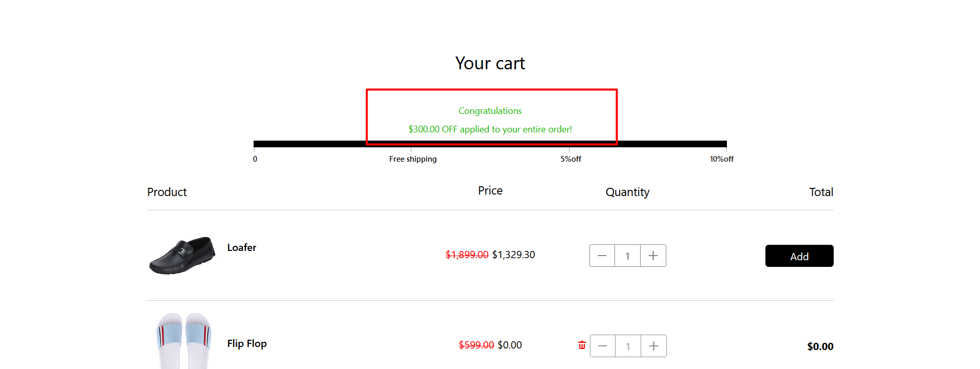Click the Flip Flop $0.00 total
Image resolution: width=980 pixels, height=369 pixels.
coord(820,346)
